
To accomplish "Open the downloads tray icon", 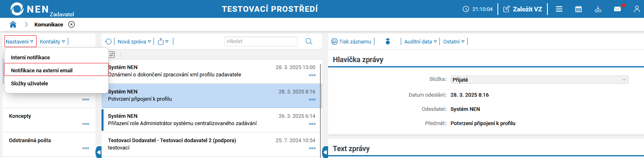I will pos(598,9).
